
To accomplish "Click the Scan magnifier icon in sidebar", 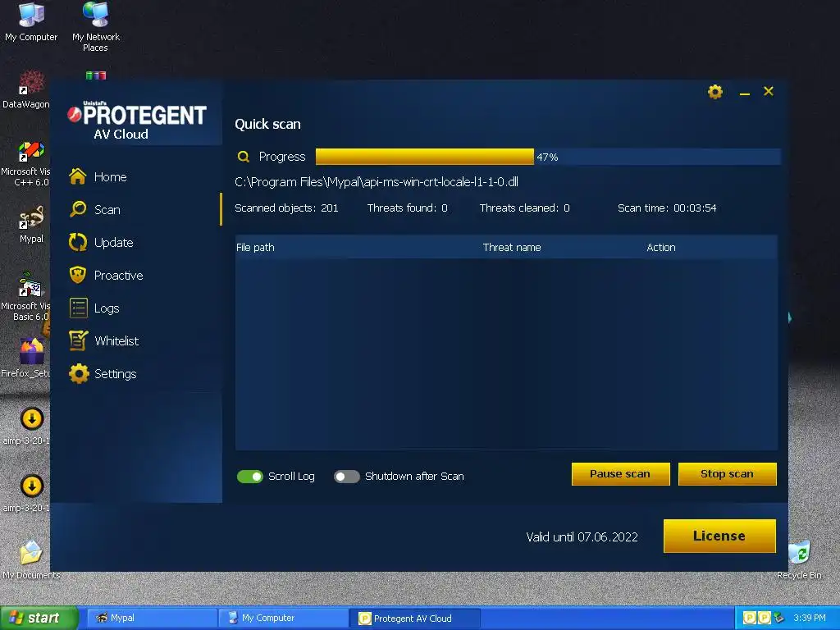I will tap(78, 209).
